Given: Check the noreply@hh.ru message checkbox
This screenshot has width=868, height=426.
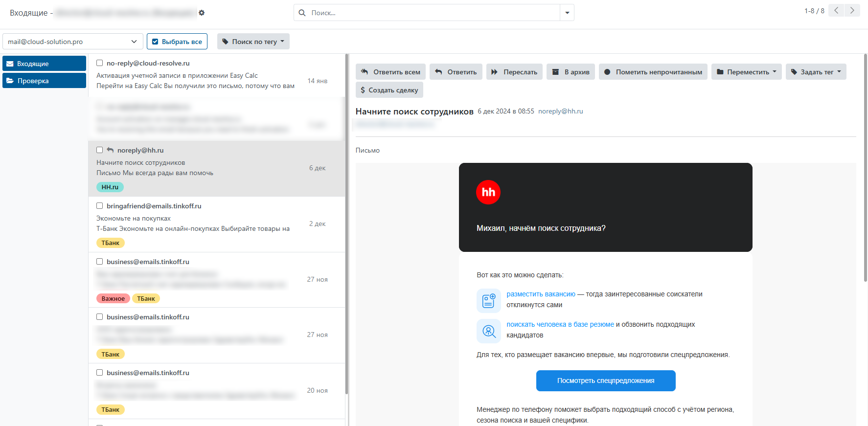Looking at the screenshot, I should pos(100,150).
